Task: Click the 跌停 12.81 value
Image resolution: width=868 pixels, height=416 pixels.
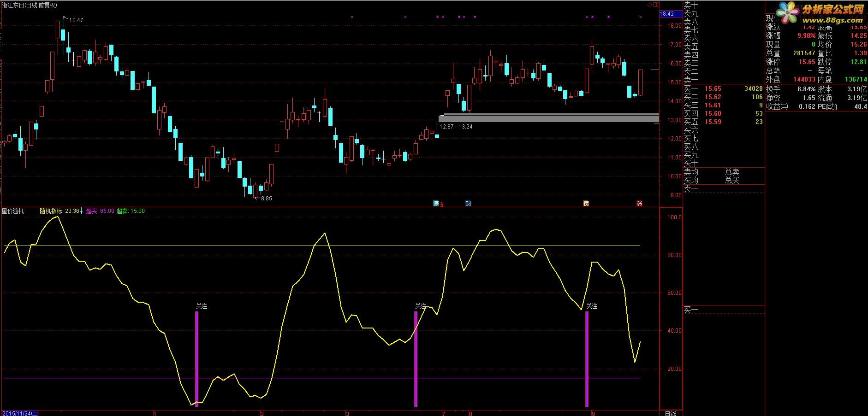Action: click(x=859, y=62)
